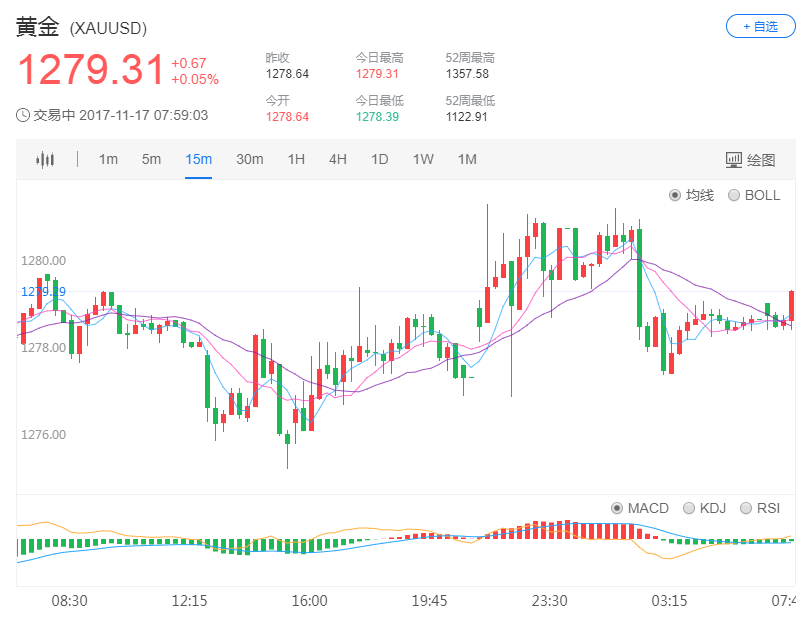Screen dimensions: 809x620
Task: View the 1H hourly chart
Action: point(296,159)
